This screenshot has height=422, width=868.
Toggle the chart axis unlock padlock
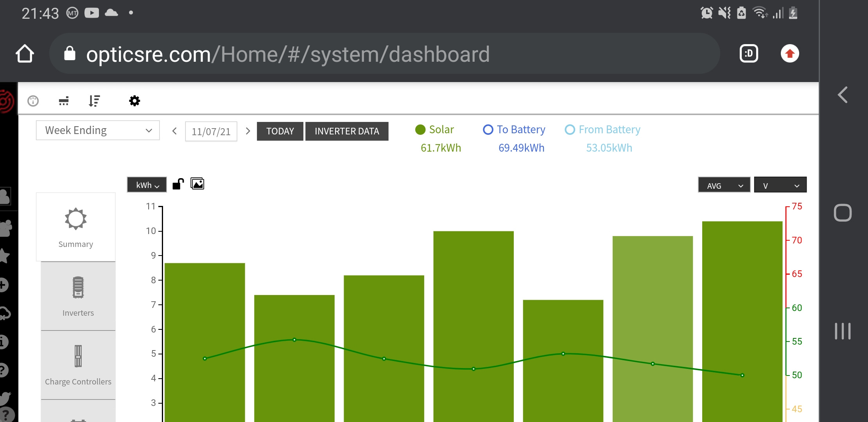(x=178, y=184)
